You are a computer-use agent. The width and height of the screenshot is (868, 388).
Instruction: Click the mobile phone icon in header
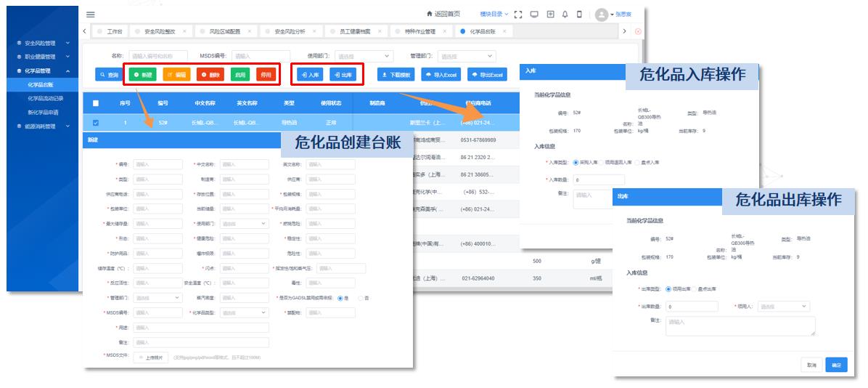pyautogui.click(x=579, y=15)
